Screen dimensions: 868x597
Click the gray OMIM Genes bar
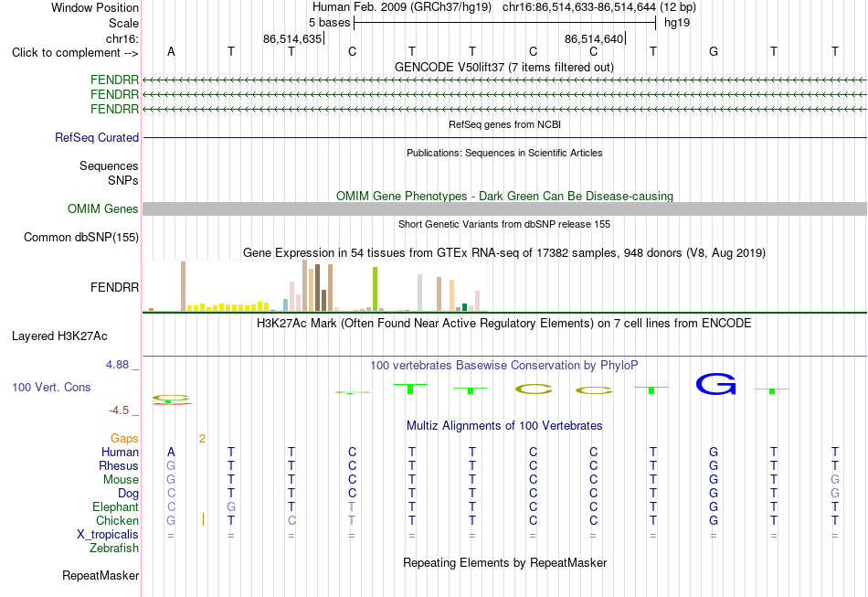click(504, 208)
